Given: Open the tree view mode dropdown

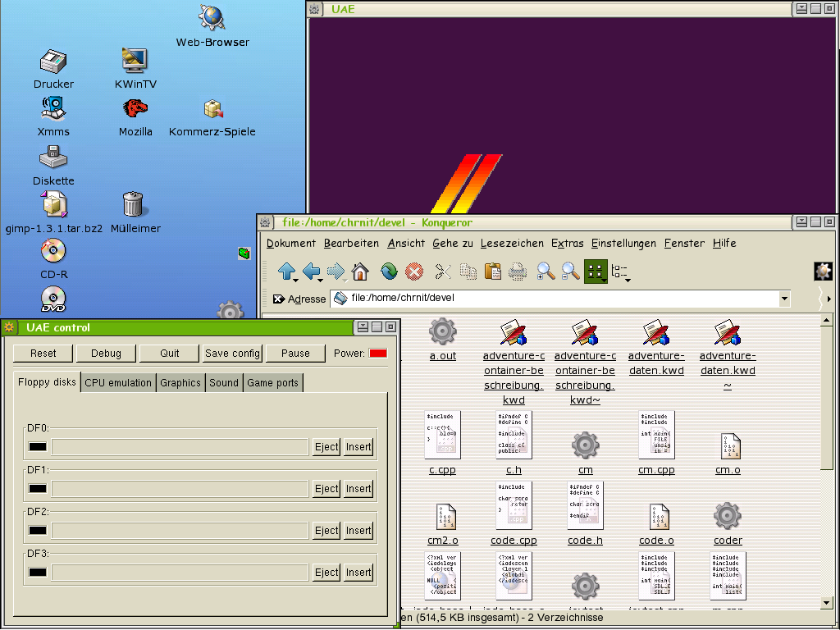Looking at the screenshot, I should click(x=621, y=272).
